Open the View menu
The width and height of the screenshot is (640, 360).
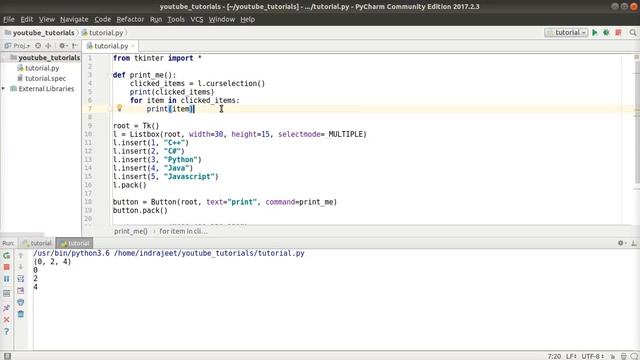tap(47, 19)
